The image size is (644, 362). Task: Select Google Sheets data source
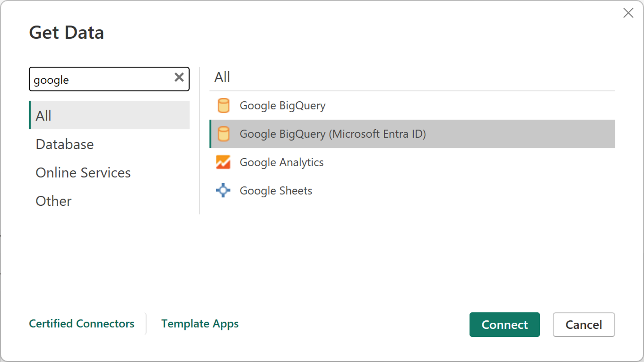[275, 190]
